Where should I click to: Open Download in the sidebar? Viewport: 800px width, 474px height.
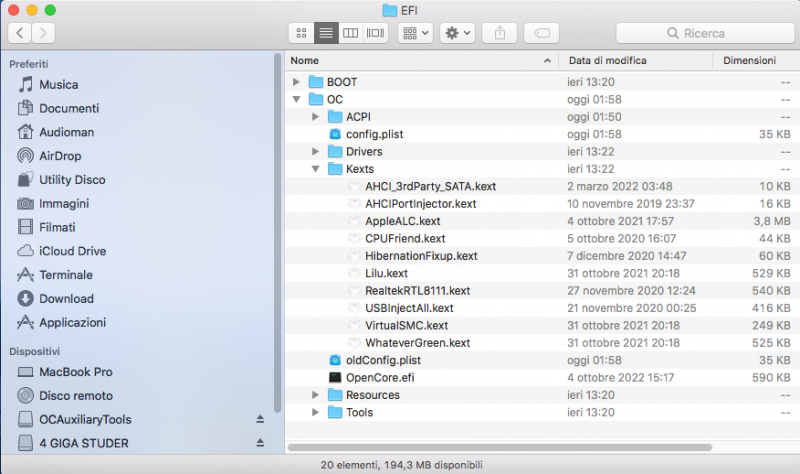pos(56,298)
